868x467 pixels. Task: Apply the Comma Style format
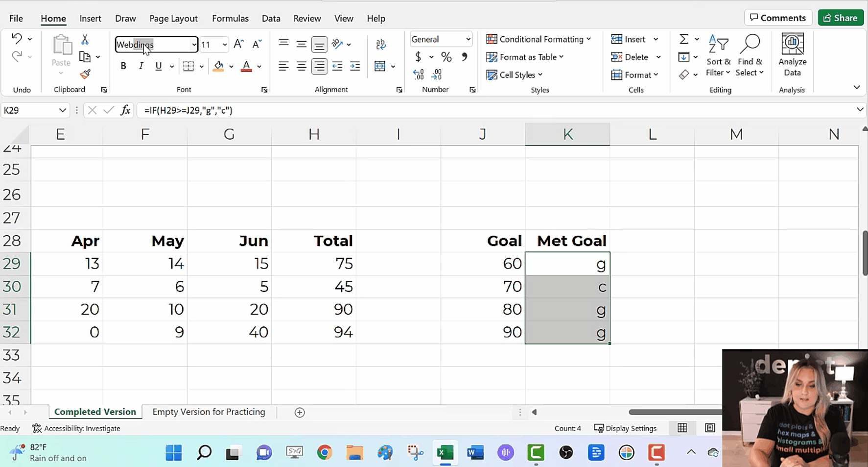click(464, 57)
